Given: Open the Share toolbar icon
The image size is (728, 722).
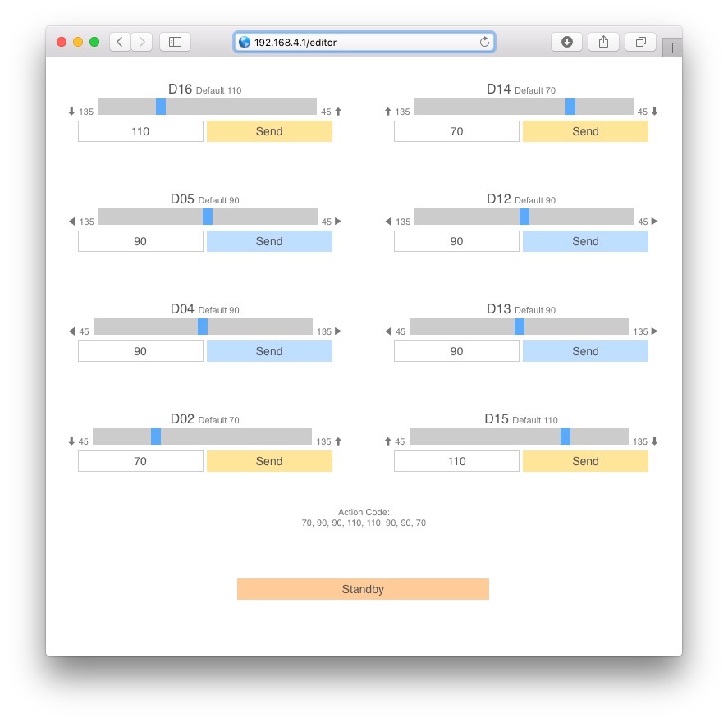Looking at the screenshot, I should 603,42.
